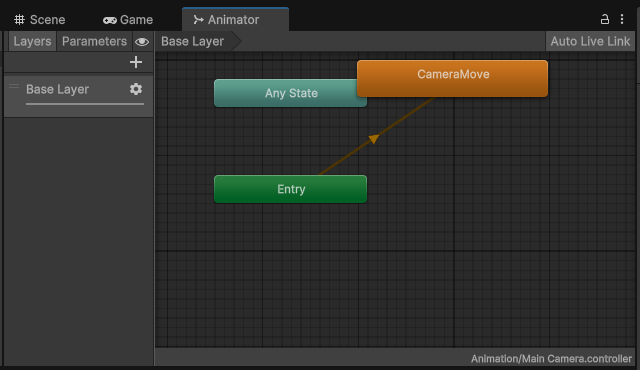The image size is (640, 370).
Task: Toggle the parameters panel eye icon
Action: [x=142, y=42]
